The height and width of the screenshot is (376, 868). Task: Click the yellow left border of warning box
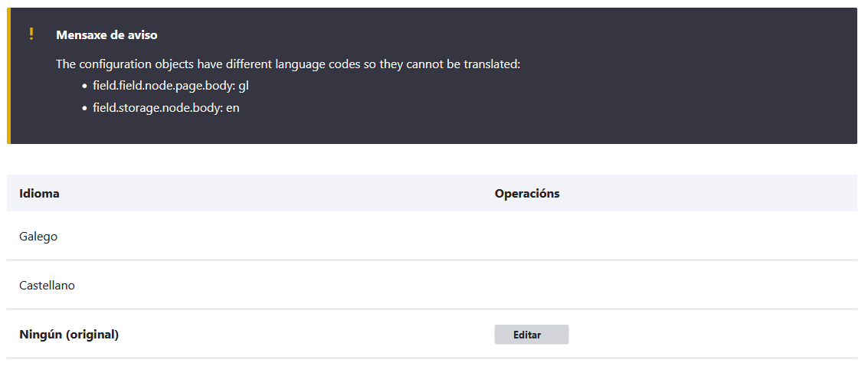tap(9, 76)
